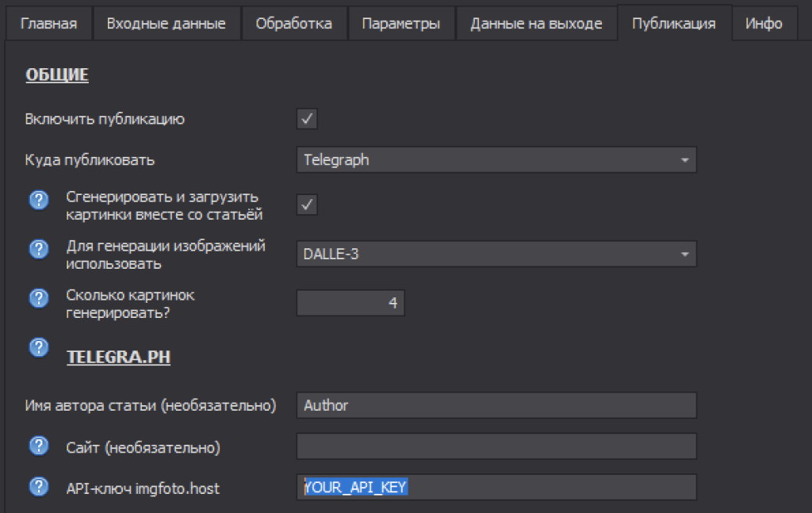Go to the Обработка tab
This screenshot has height=513, width=812.
click(x=293, y=23)
